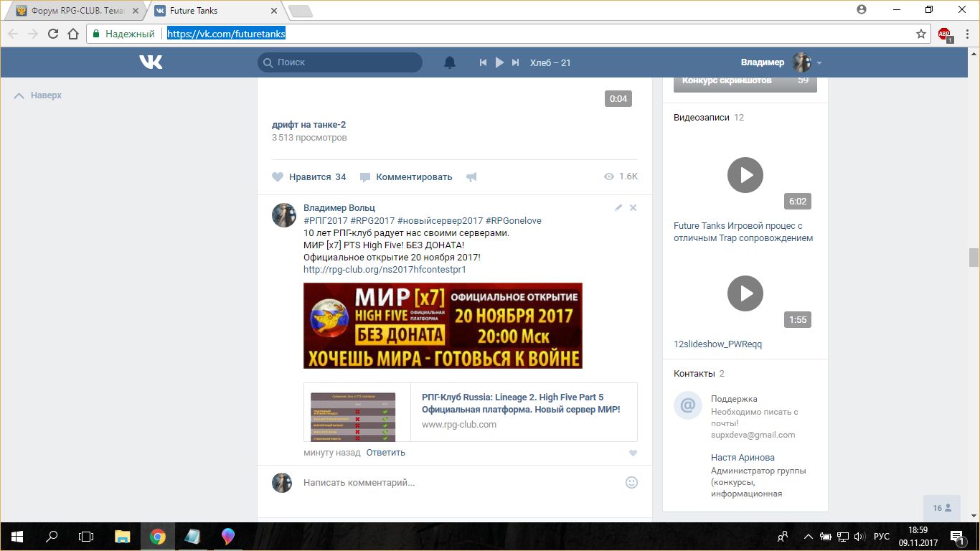This screenshot has height=551, width=980.
Task: Play the Future Tanks Игровой процесс video
Action: (745, 175)
